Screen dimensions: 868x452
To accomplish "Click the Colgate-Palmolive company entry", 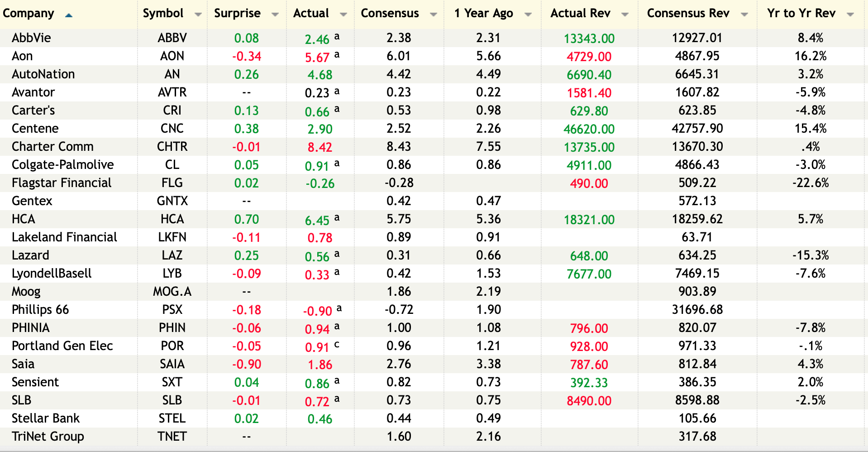I will point(62,165).
